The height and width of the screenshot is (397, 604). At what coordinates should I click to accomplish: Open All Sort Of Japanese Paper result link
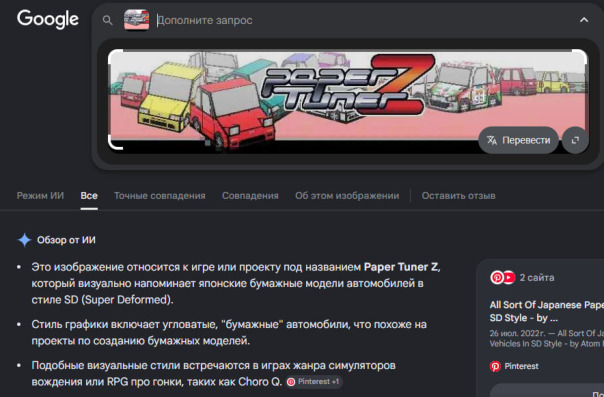pyautogui.click(x=547, y=311)
